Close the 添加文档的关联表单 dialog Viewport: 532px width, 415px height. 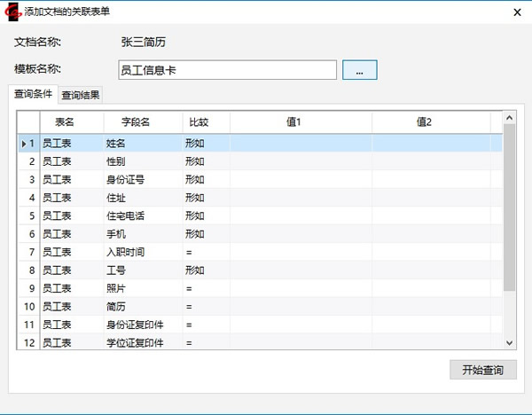(x=516, y=12)
